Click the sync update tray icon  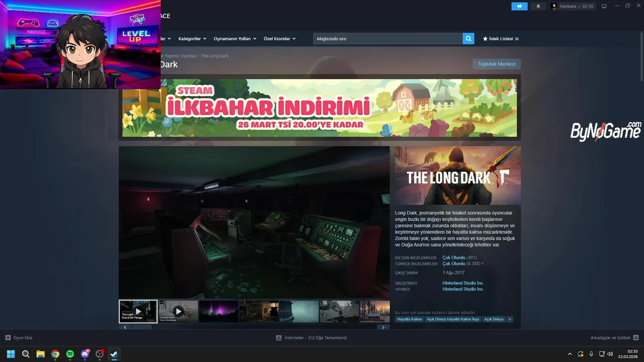(581, 354)
